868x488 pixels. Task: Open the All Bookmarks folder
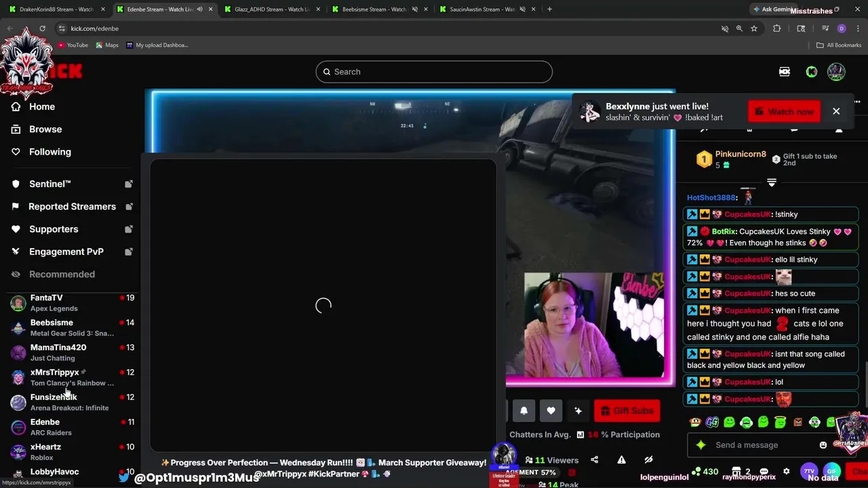coord(839,45)
